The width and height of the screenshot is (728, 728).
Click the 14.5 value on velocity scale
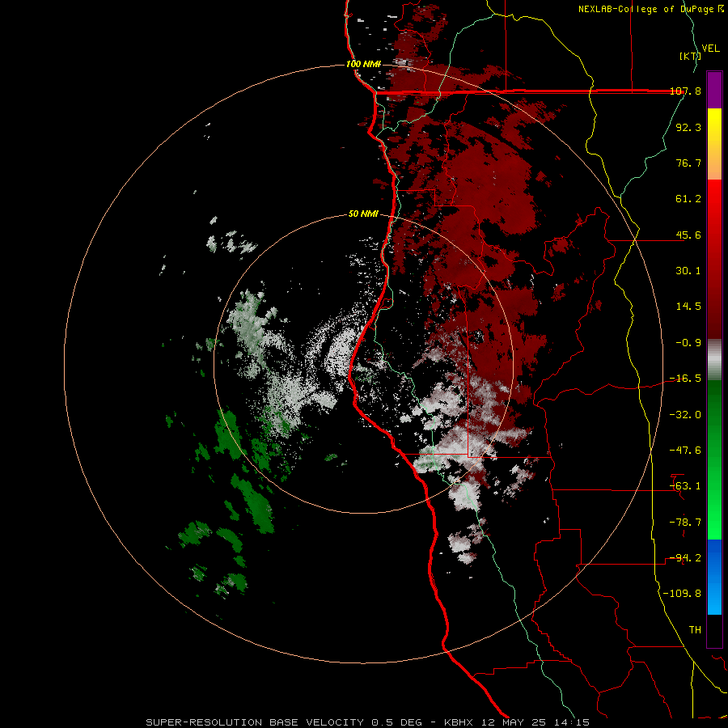(688, 307)
